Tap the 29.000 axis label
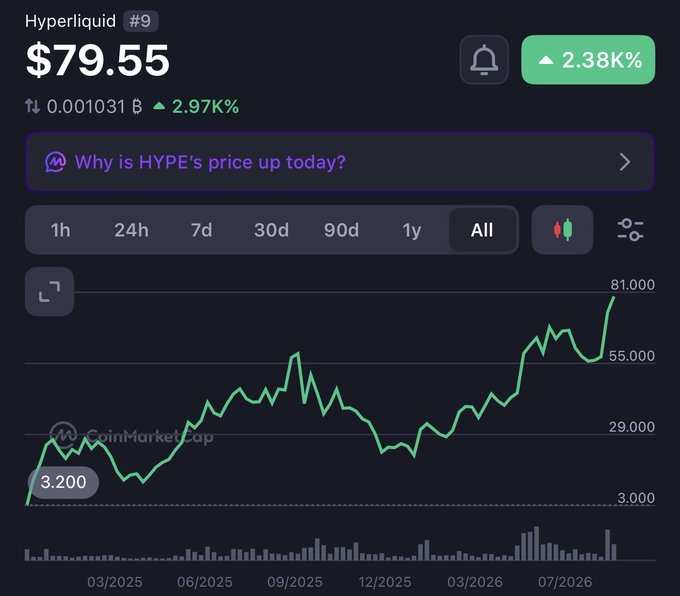This screenshot has height=596, width=680. [632, 427]
